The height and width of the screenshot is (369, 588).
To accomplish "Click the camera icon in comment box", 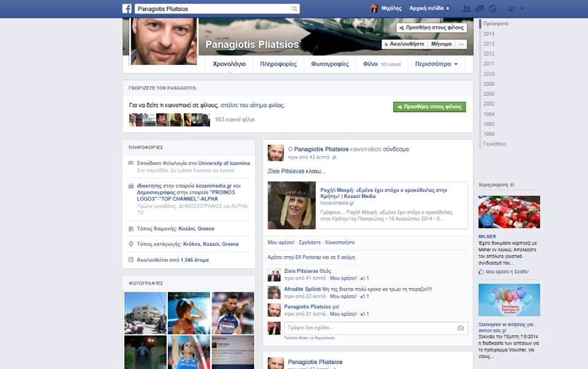I will coord(461,328).
